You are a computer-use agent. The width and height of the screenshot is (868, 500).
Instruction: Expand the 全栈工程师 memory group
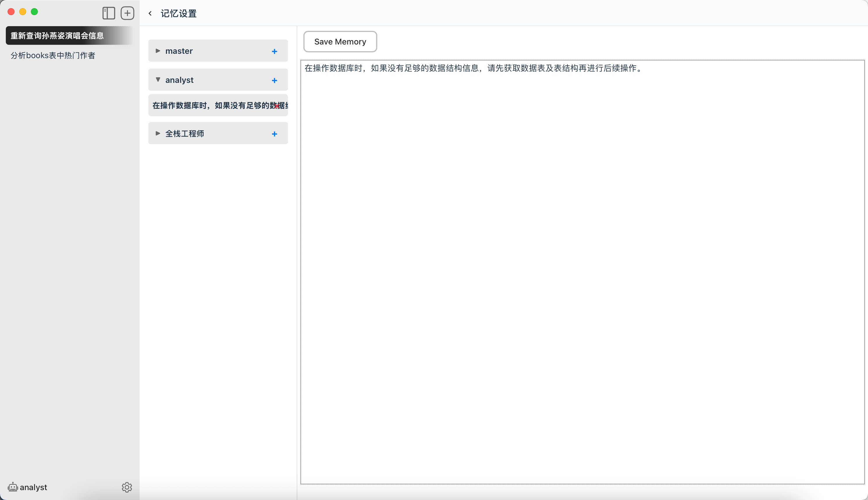[158, 133]
